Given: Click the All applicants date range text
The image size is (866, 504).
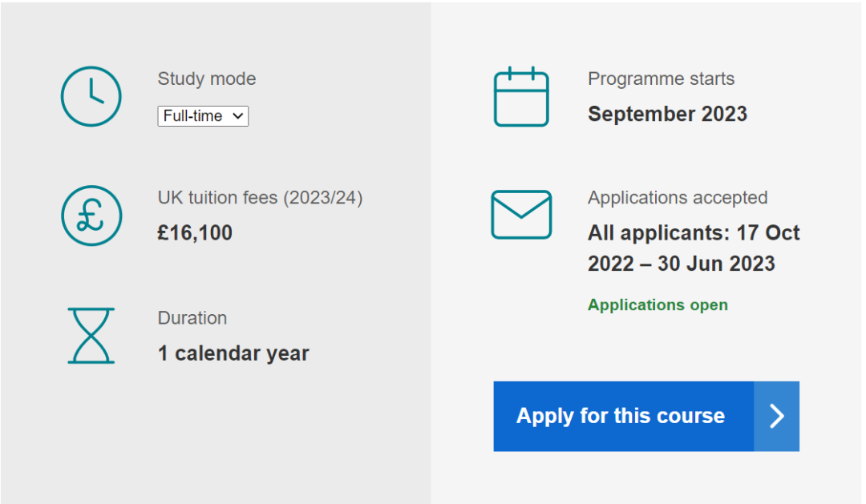Looking at the screenshot, I should click(x=694, y=248).
